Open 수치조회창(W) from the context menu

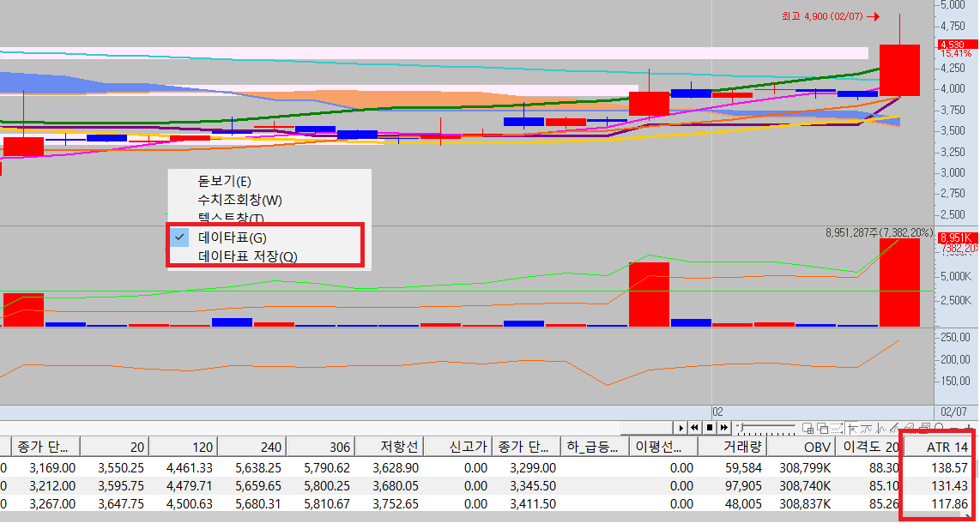click(x=239, y=201)
